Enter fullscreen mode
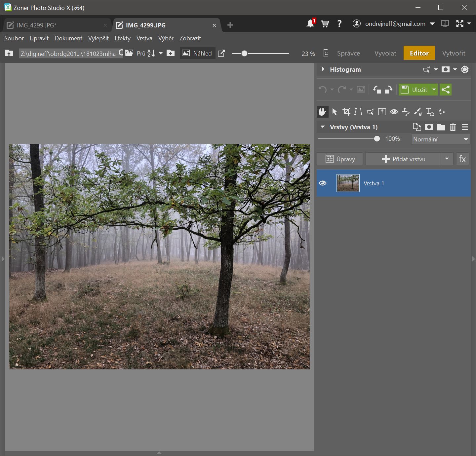Screen dimensions: 476x456 pos(460,23)
